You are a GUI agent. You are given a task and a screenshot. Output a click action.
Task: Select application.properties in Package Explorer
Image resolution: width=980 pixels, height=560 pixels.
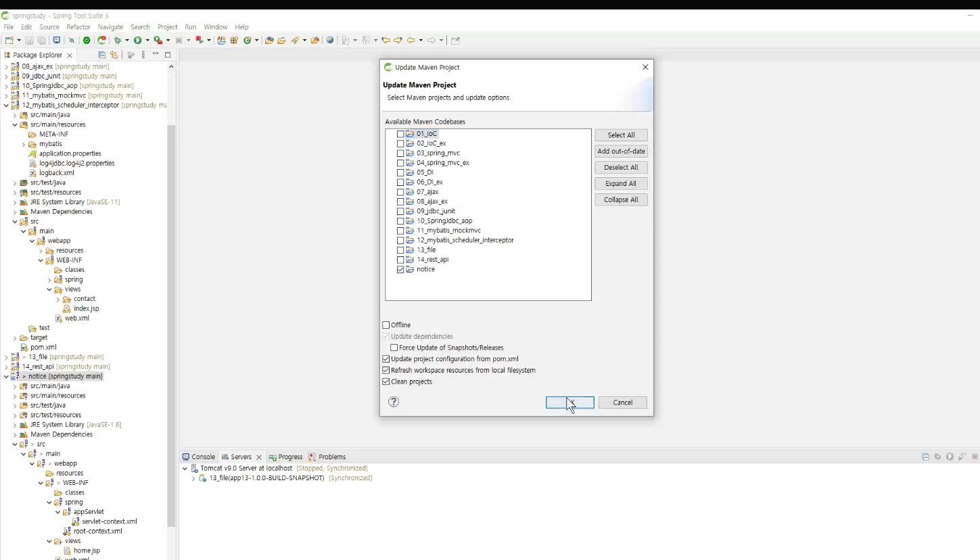pyautogui.click(x=70, y=154)
